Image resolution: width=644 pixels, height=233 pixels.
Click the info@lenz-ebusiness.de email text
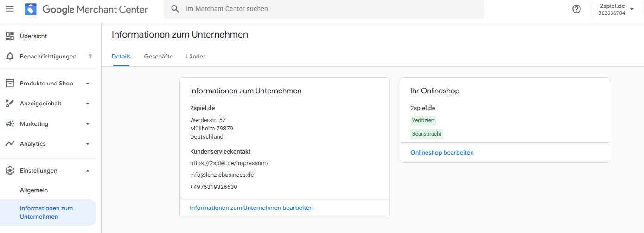tap(222, 175)
